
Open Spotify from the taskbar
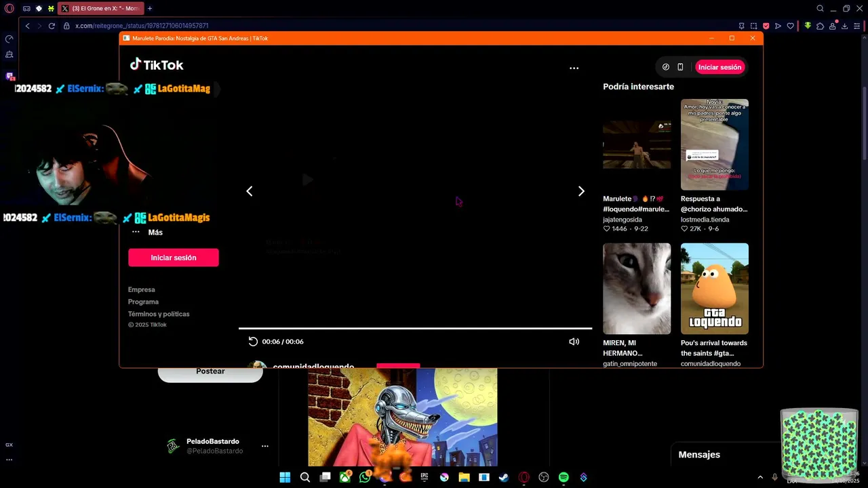(564, 477)
